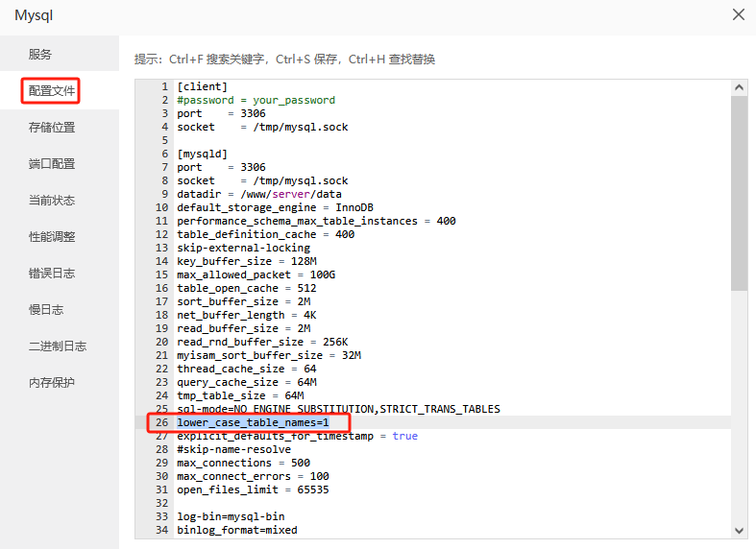Go to 性能调整 tab

52,236
